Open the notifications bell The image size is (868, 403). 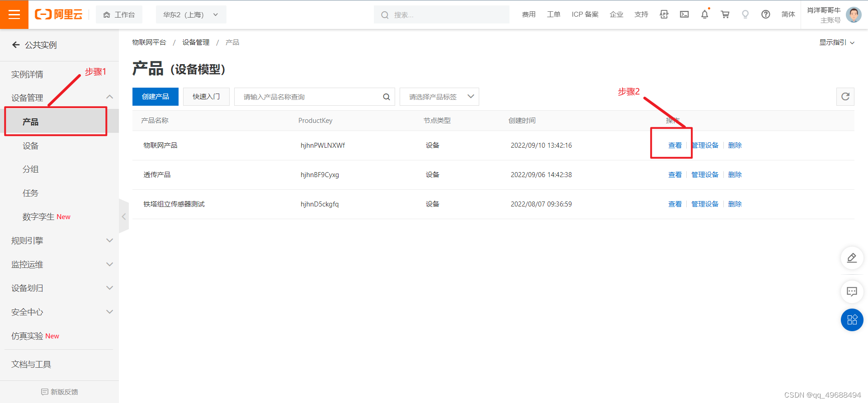coord(705,14)
